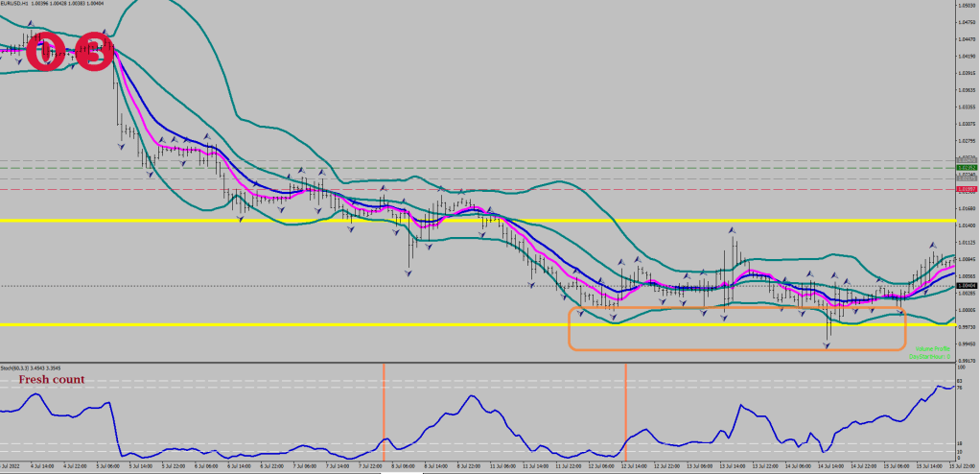Select the lower yellow horizontal line
Screen dimensions: 980x474
(x=288, y=325)
